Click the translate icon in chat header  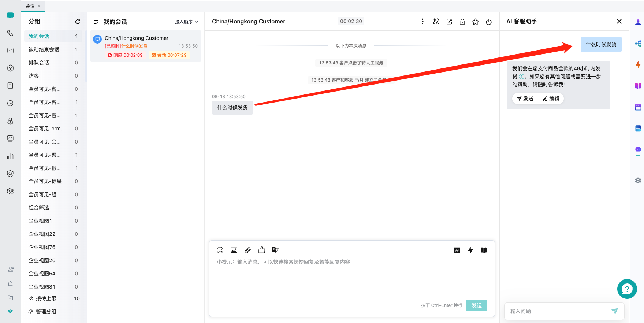pyautogui.click(x=436, y=22)
